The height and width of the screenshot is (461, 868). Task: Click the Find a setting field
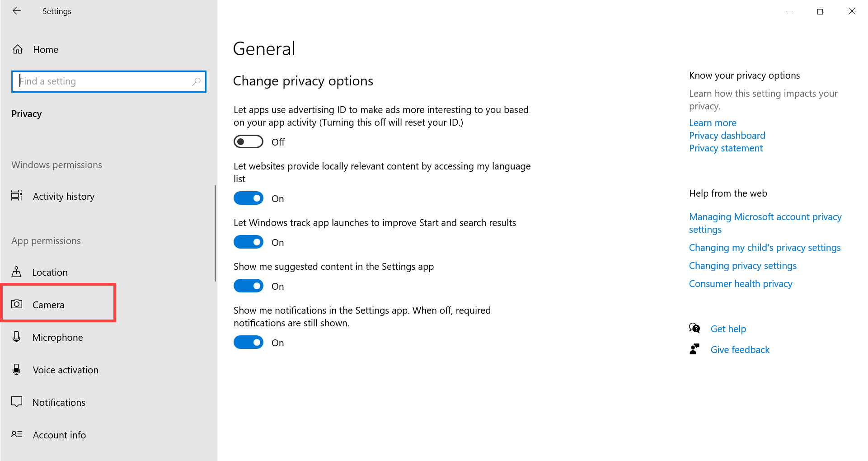(x=109, y=81)
